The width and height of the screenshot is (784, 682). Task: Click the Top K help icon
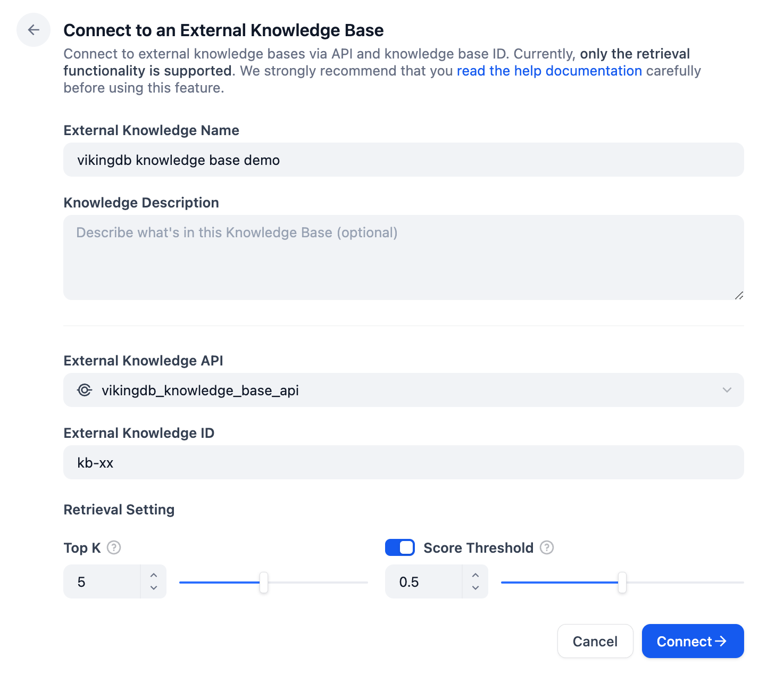pyautogui.click(x=114, y=547)
